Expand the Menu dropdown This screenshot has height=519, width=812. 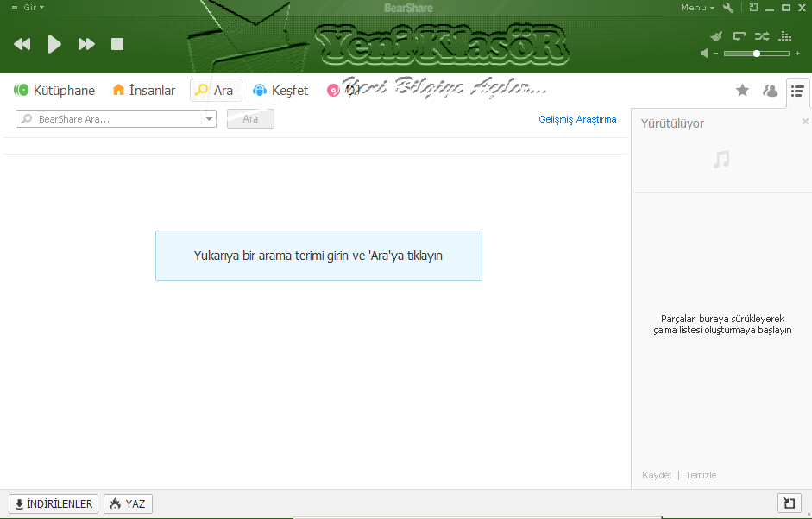697,8
